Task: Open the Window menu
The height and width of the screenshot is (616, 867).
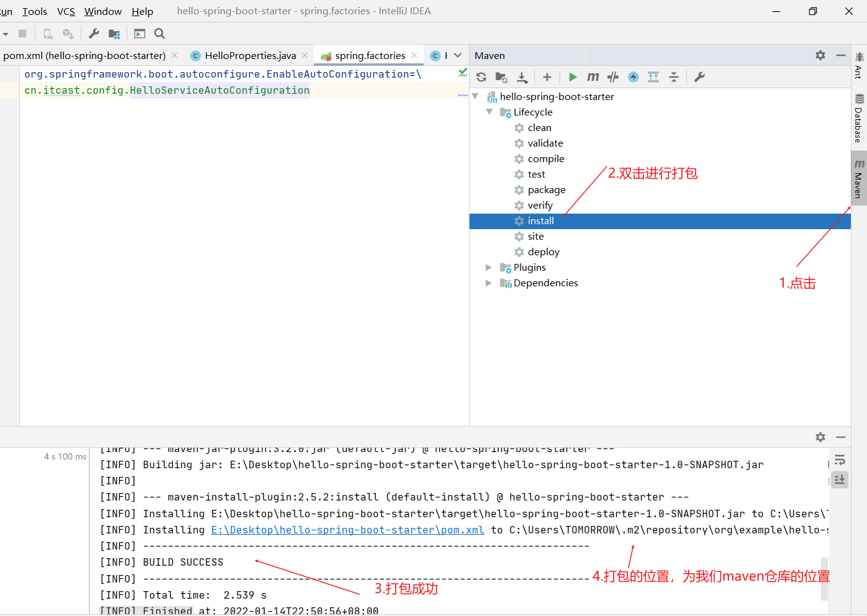Action: pyautogui.click(x=103, y=11)
